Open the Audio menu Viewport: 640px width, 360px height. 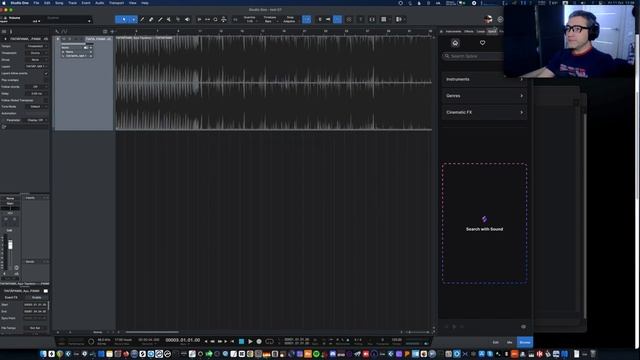(x=99, y=3)
